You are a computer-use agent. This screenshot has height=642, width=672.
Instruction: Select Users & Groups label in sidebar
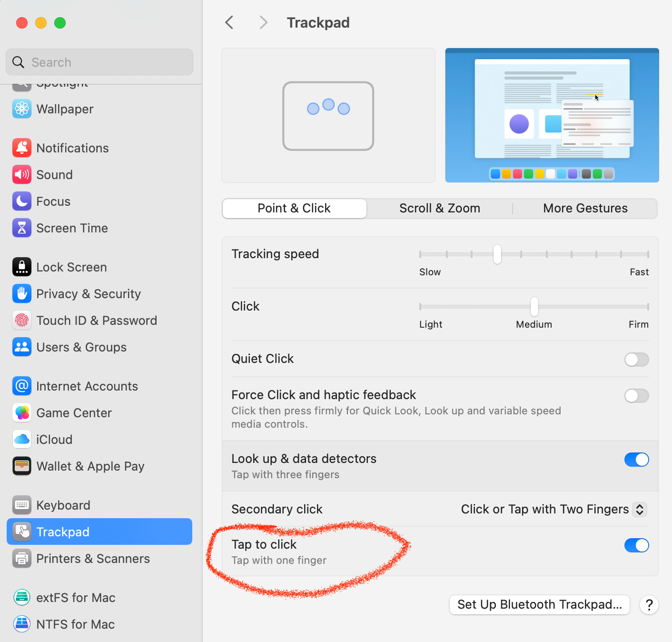81,347
